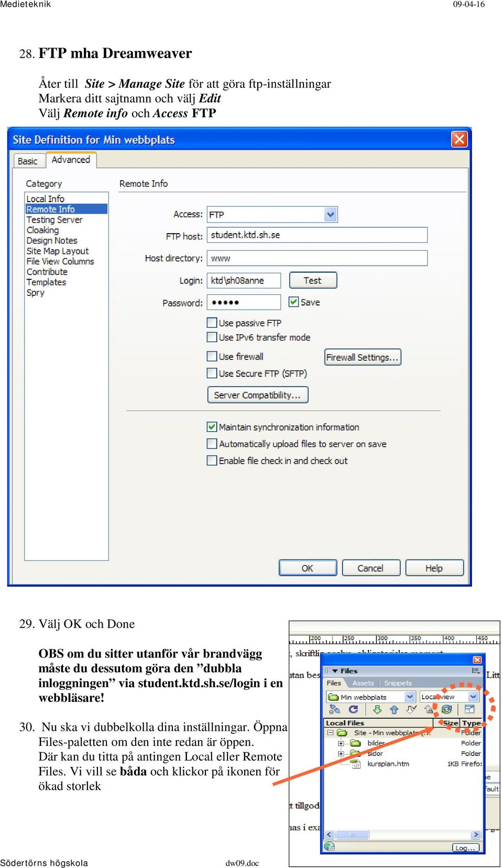
Task: Test the FTP connection
Action: [x=313, y=280]
